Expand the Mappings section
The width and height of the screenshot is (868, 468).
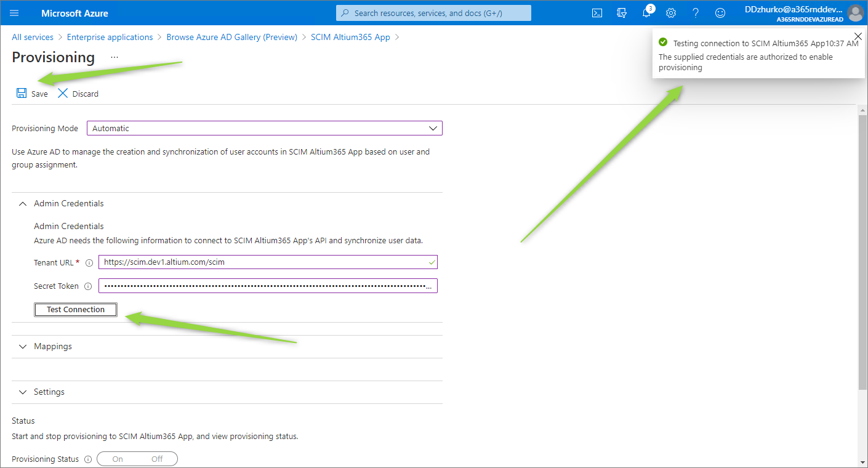(23, 347)
